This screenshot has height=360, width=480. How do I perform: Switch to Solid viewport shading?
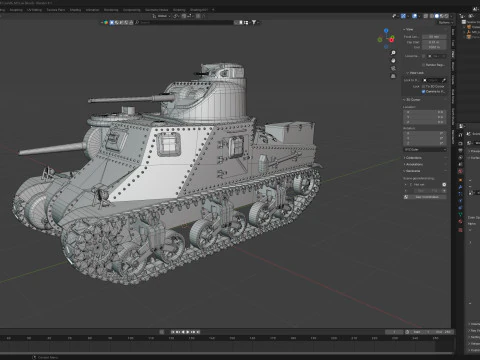click(x=437, y=16)
